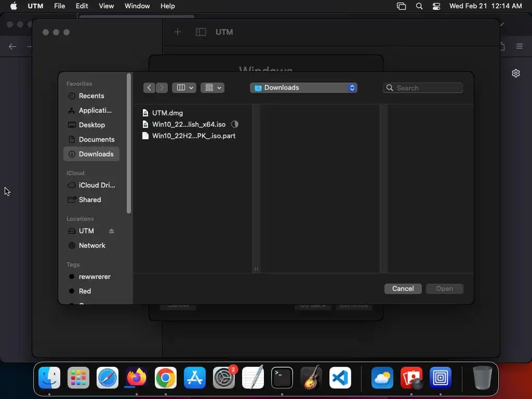The height and width of the screenshot is (399, 532).
Task: Open TextEdit from the Dock
Action: click(253, 378)
